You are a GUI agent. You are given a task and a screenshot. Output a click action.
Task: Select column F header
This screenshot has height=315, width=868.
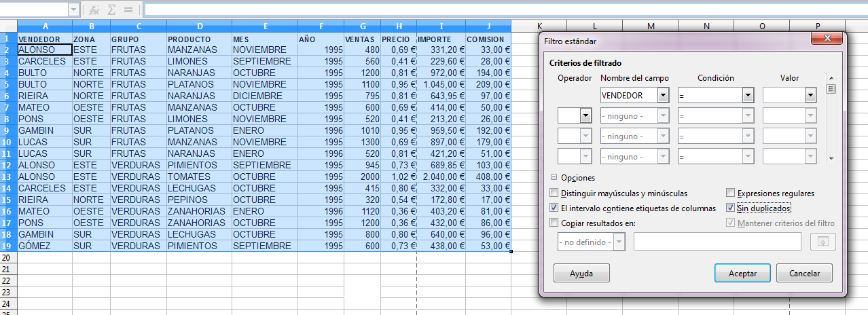click(321, 26)
